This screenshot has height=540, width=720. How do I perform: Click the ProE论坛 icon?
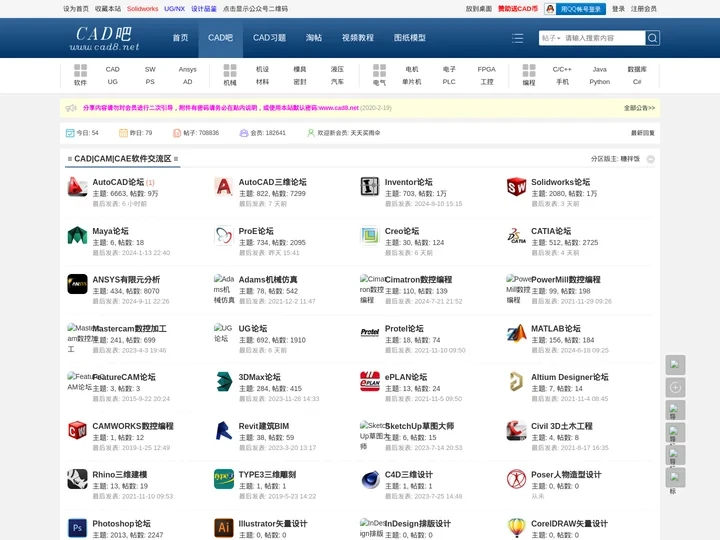coord(224,236)
